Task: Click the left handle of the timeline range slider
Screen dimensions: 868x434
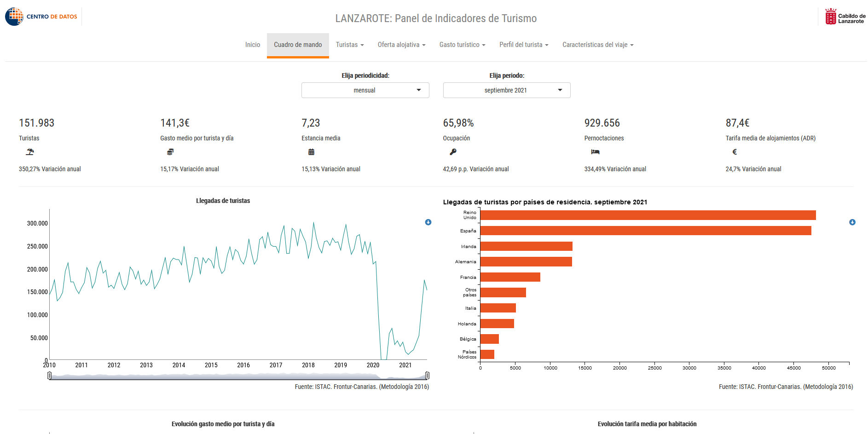Action: (49, 376)
